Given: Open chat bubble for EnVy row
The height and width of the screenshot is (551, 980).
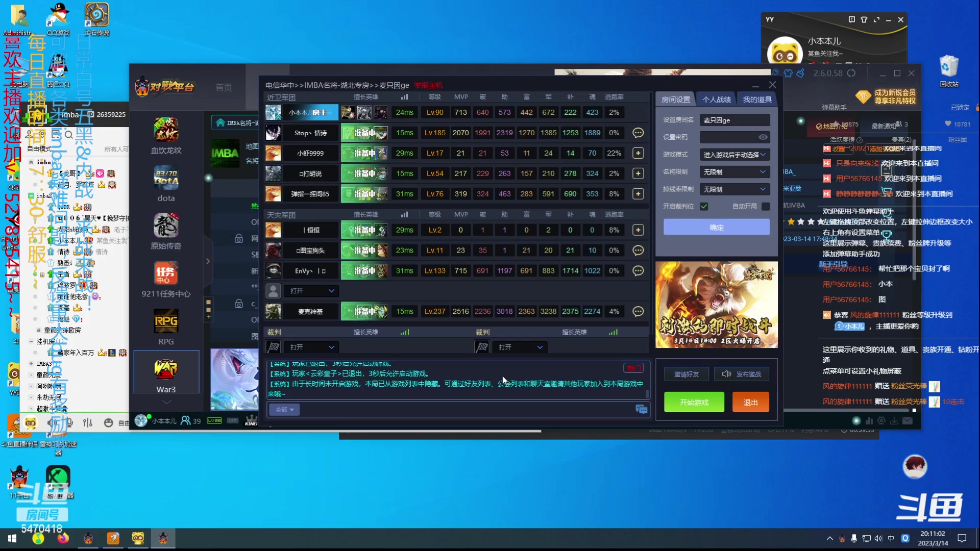Looking at the screenshot, I should click(x=638, y=271).
